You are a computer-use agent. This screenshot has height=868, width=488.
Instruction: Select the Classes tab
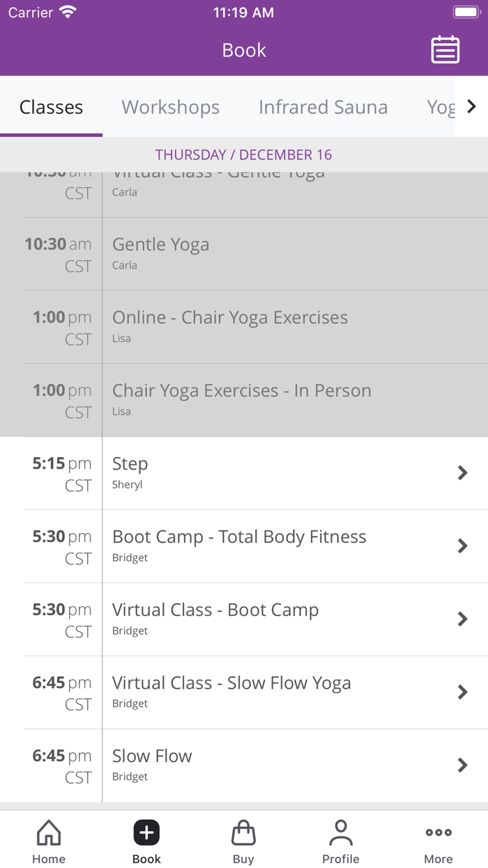(51, 107)
